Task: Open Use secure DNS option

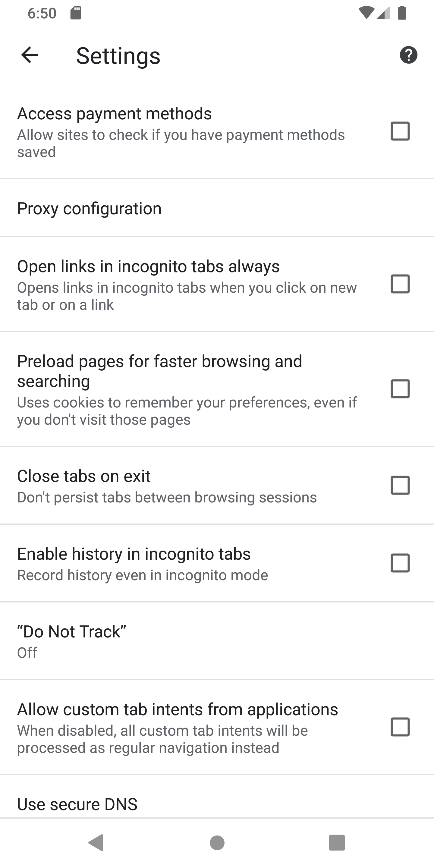Action: pos(217,804)
